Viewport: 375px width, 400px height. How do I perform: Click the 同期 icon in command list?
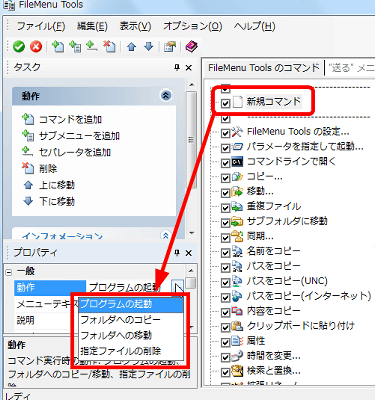point(237,237)
